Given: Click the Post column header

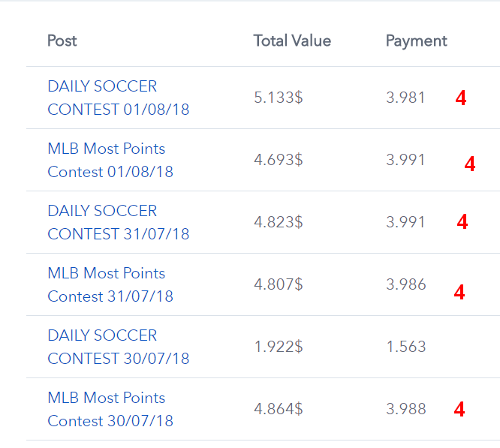Looking at the screenshot, I should [x=62, y=41].
